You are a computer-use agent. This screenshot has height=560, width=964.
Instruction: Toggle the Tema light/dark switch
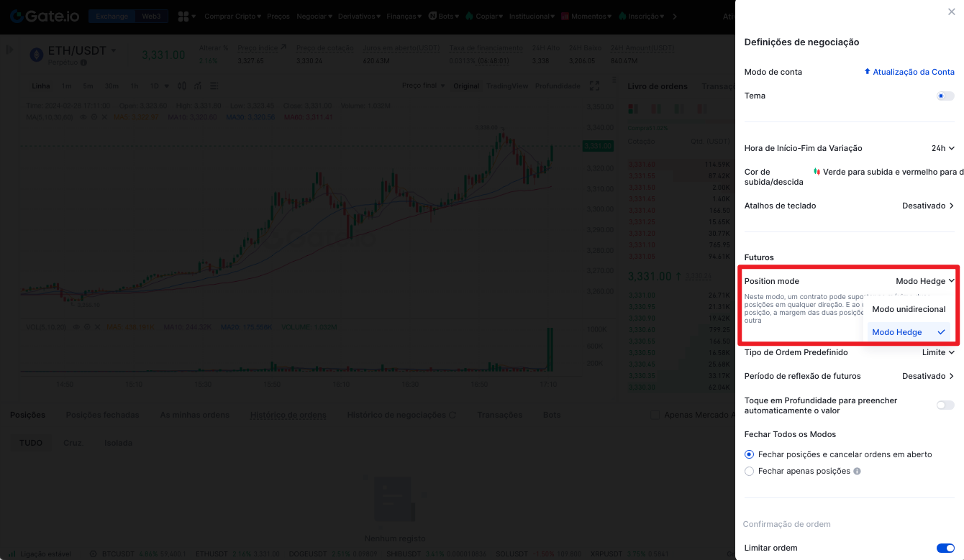[x=945, y=96]
